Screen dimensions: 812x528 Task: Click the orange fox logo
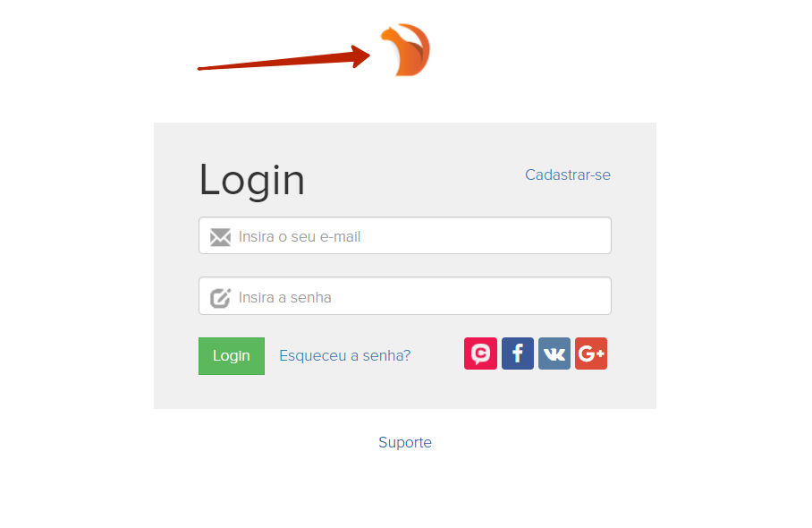pos(405,50)
